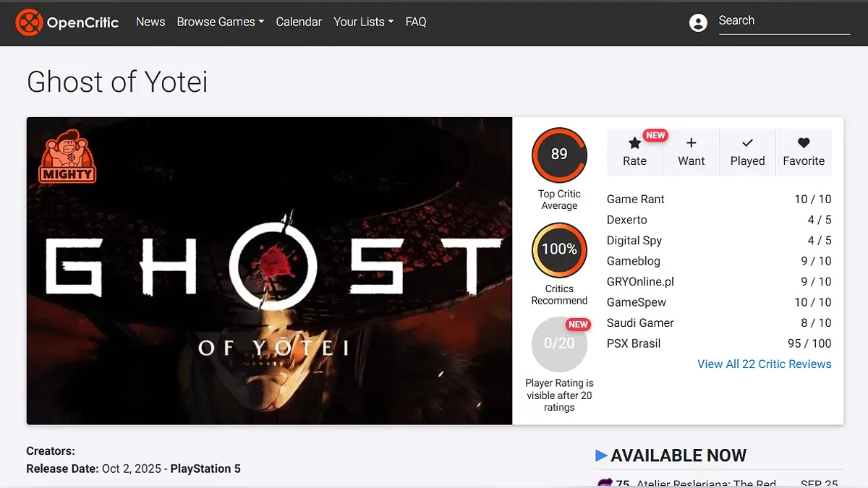Click into the Search field
Image resolution: width=868 pixels, height=488 pixels.
tap(784, 22)
